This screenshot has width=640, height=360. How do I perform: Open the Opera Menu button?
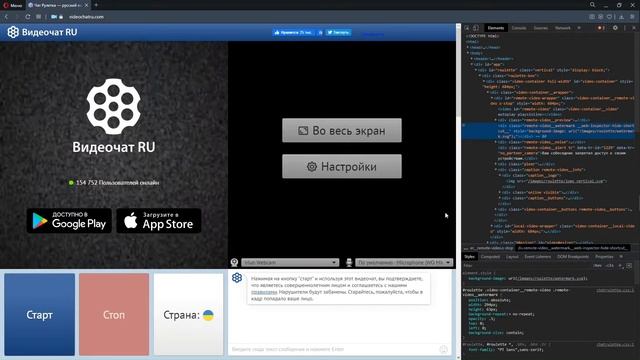tap(12, 5)
